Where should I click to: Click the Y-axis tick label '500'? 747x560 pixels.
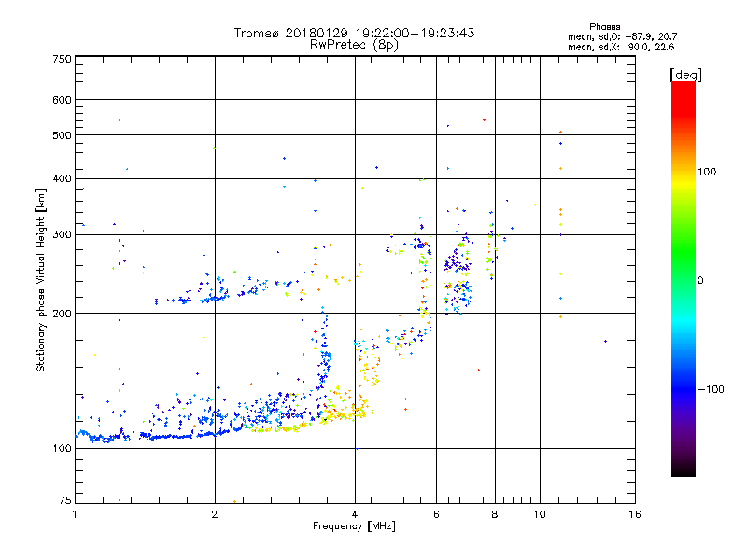62,135
